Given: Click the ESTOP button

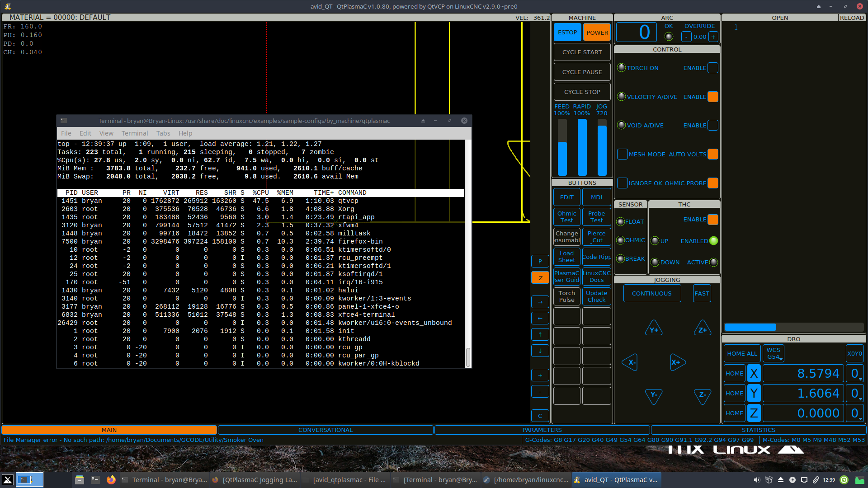Looking at the screenshot, I should [567, 33].
